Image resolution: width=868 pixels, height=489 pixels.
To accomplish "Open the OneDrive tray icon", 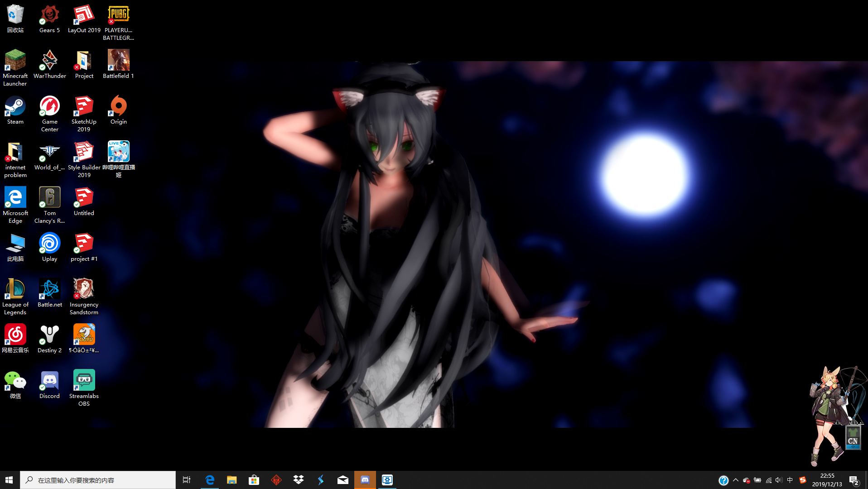I will [x=747, y=480].
